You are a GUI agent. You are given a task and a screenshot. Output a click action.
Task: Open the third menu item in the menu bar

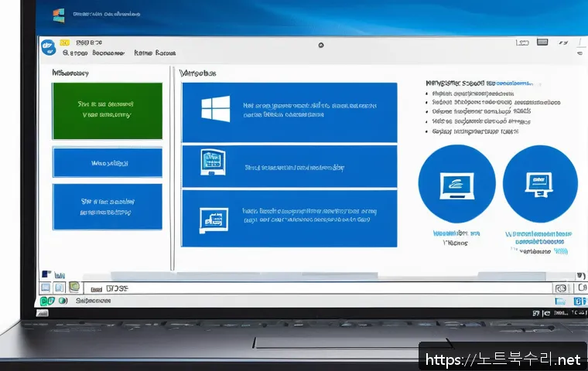pyautogui.click(x=155, y=54)
